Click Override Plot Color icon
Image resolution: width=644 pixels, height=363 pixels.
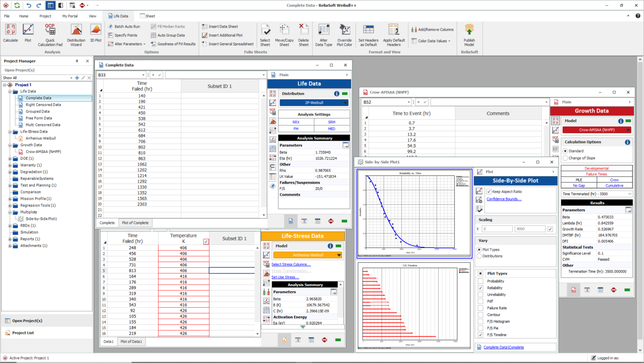coord(344,35)
